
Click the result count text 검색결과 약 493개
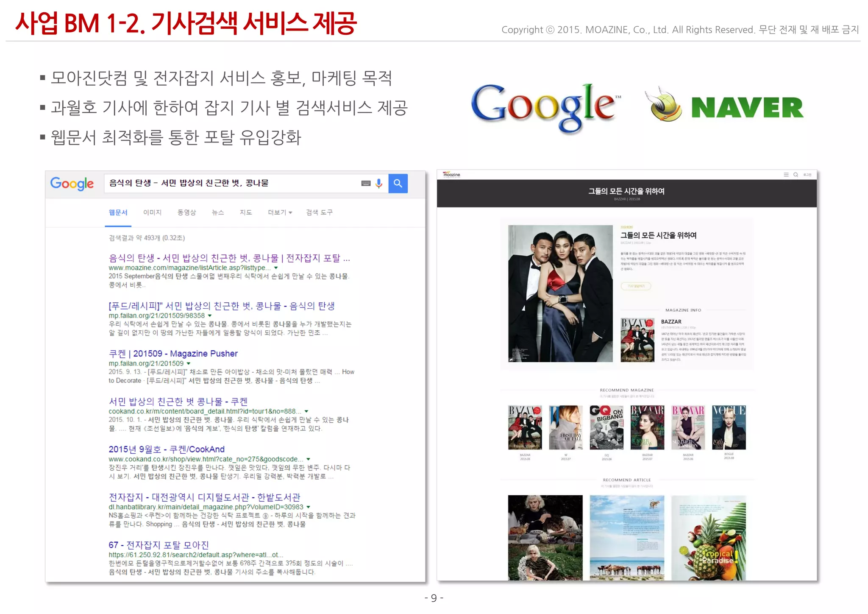tap(147, 238)
